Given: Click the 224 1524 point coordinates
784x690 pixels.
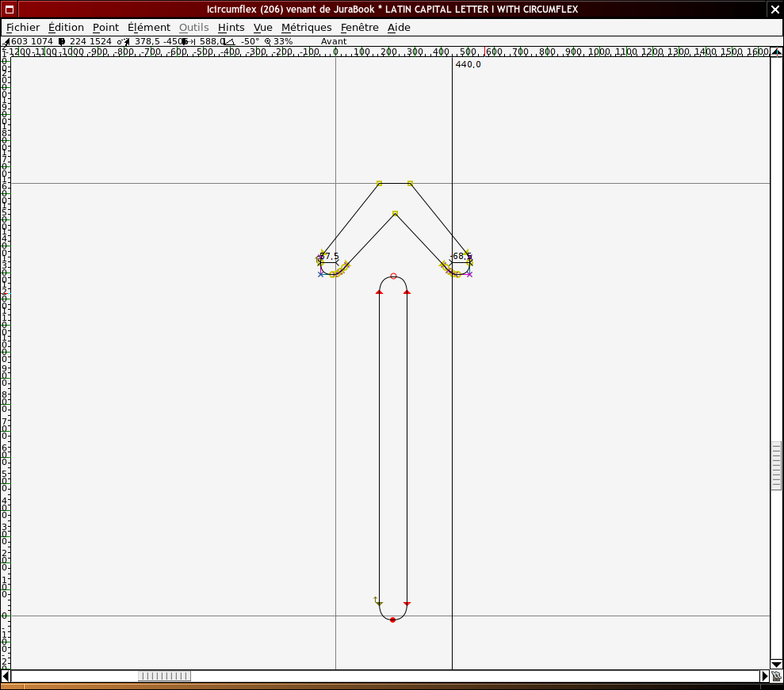Looking at the screenshot, I should (x=90, y=41).
